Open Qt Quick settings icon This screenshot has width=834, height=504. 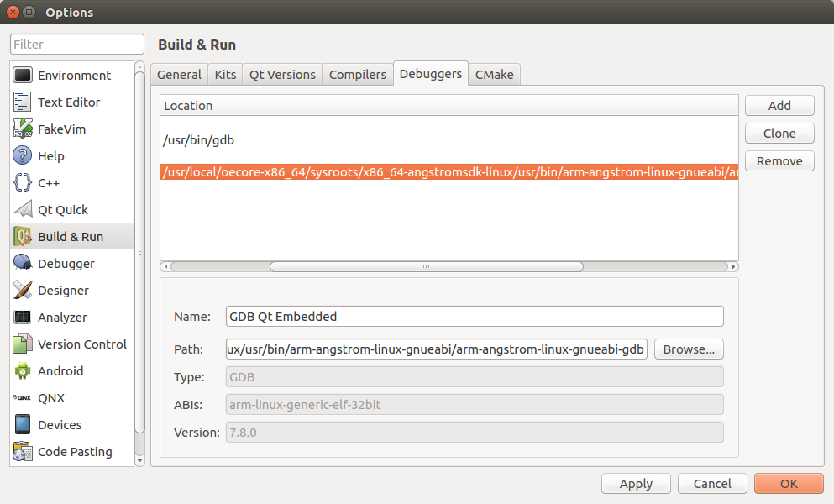coord(23,210)
